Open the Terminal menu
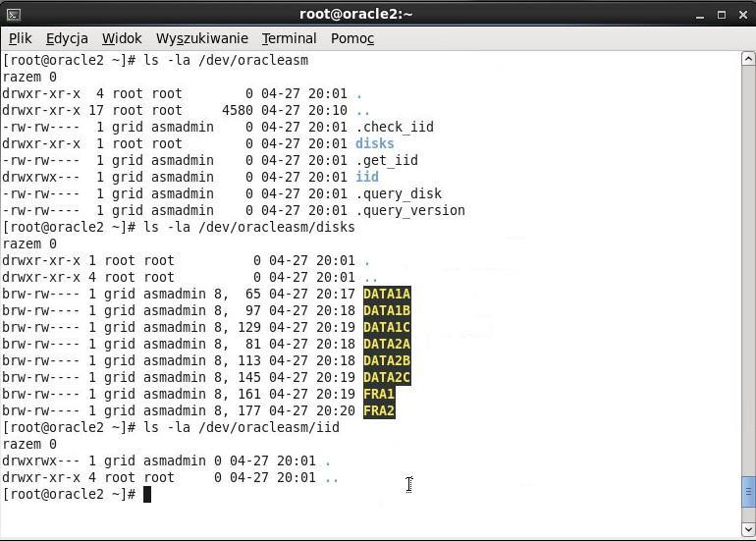 (x=290, y=38)
